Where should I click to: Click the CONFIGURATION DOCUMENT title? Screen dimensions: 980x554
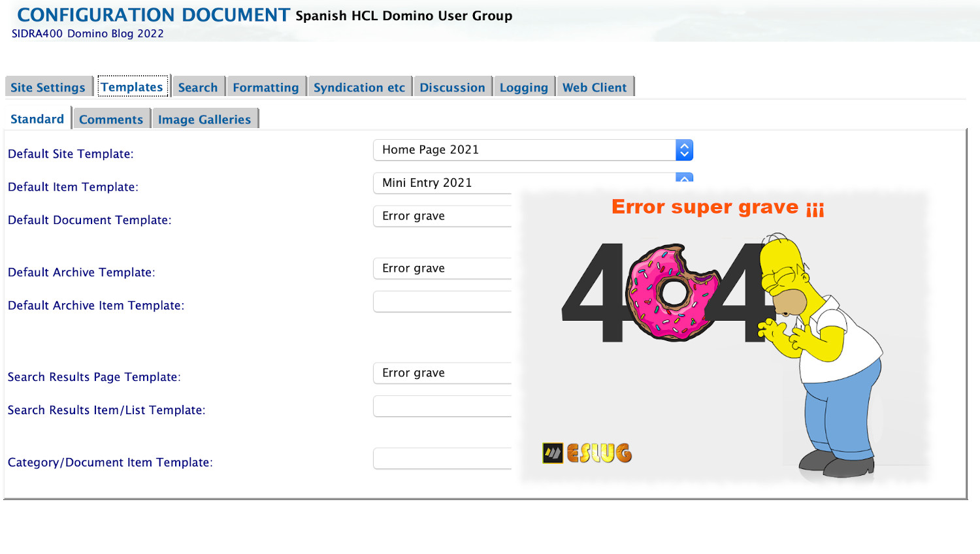click(154, 15)
